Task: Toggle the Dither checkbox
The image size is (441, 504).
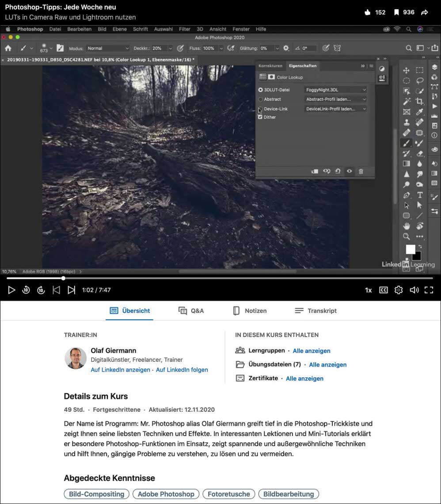Action: click(261, 117)
